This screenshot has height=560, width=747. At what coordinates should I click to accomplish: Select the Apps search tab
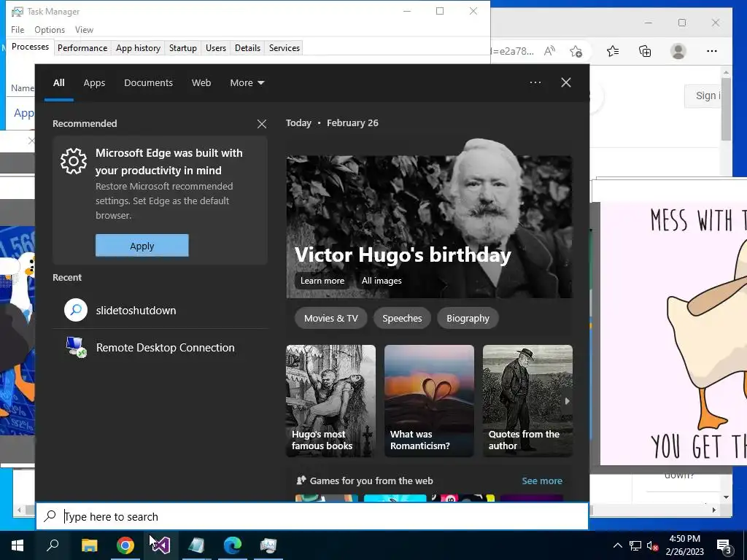pos(94,83)
